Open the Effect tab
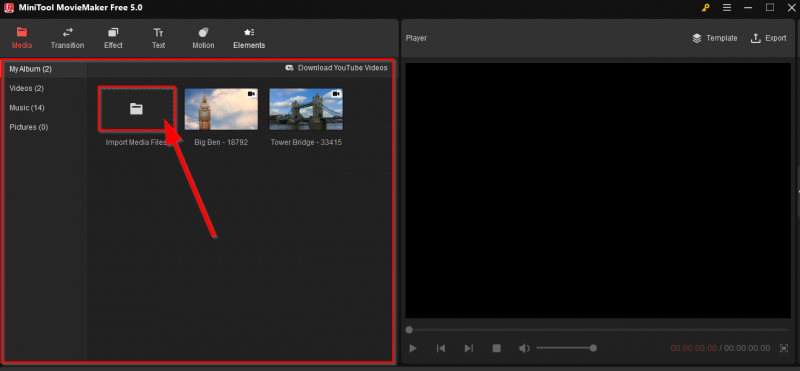Image resolution: width=800 pixels, height=371 pixels. tap(113, 38)
